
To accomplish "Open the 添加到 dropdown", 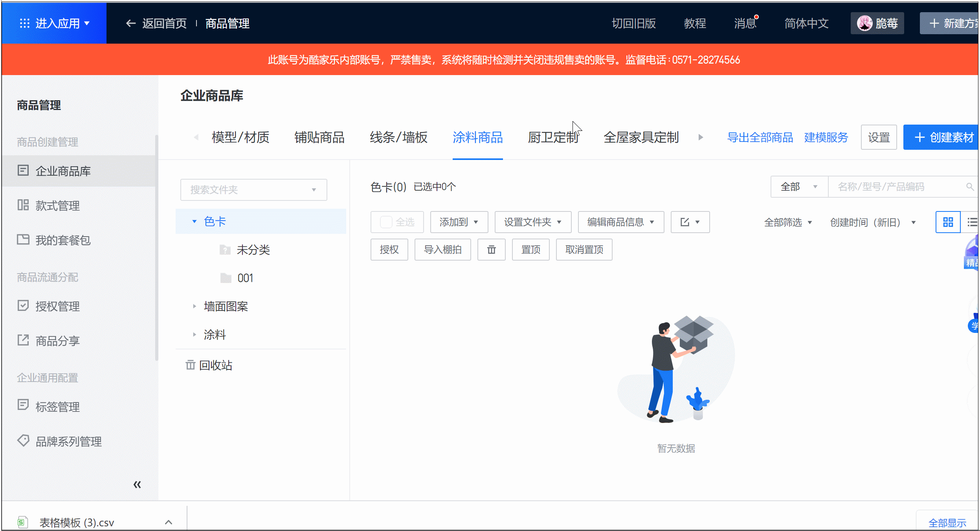I will click(x=459, y=222).
